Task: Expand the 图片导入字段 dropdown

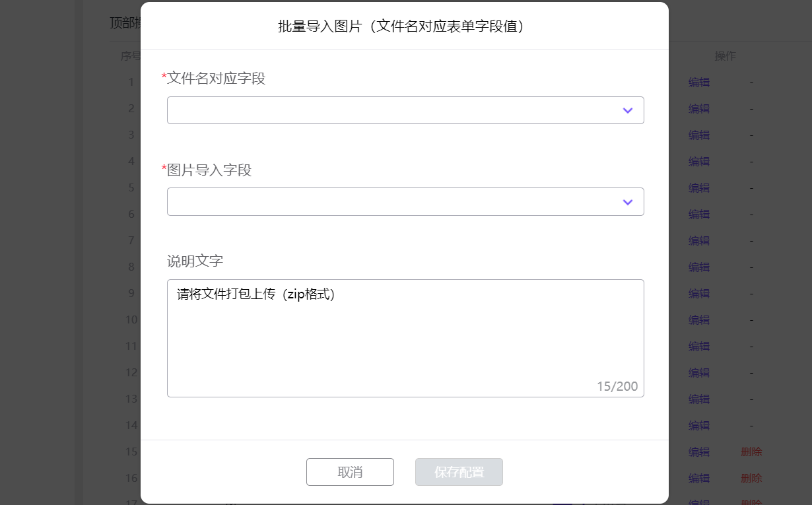Action: pos(405,201)
